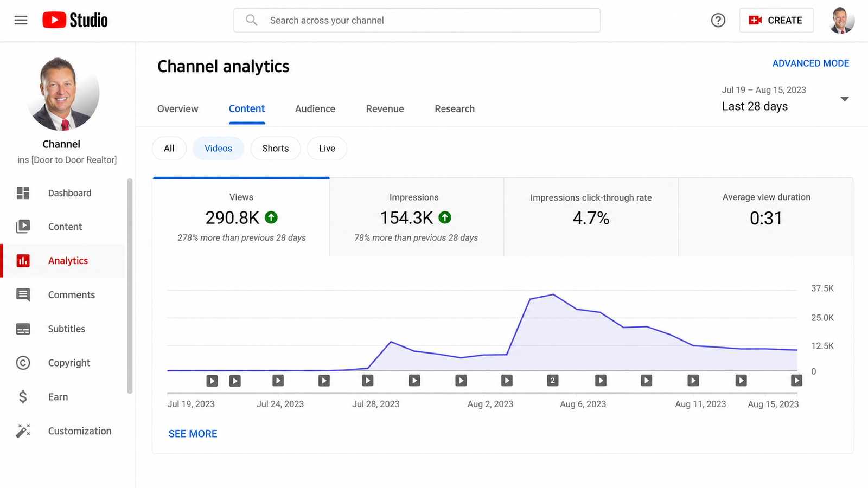Click the Earn dollar sign icon

tap(23, 397)
